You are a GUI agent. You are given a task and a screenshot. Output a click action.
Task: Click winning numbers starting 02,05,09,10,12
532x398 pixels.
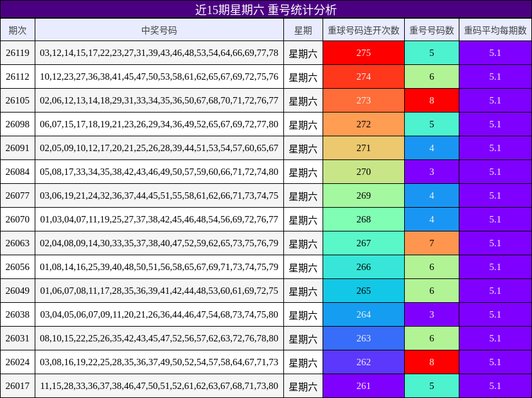coord(159,148)
